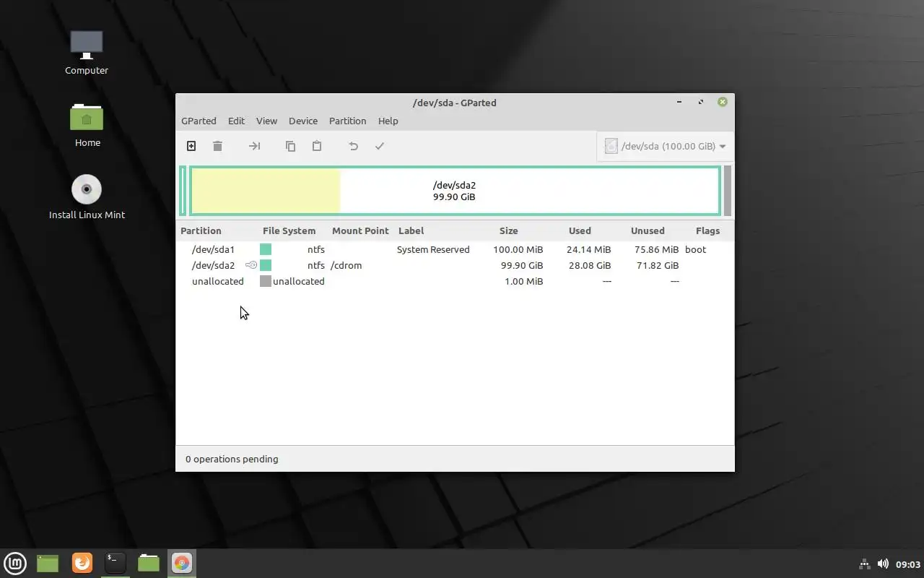
Task: Click the 1.00 MiB size value
Action: pyautogui.click(x=524, y=281)
